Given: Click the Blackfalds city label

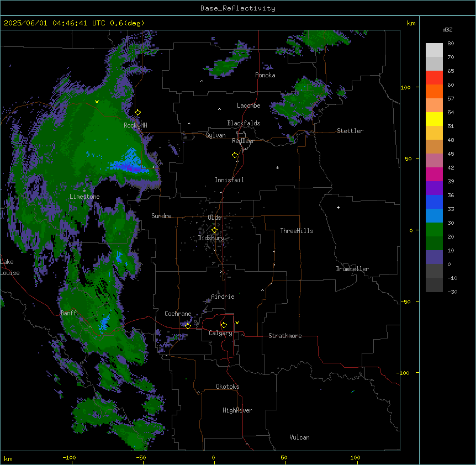Looking at the screenshot, I should tap(244, 123).
